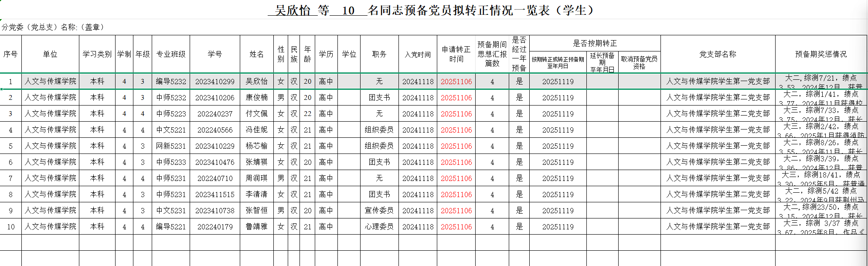Select the 预备期奖惩情况 header cell
Image resolution: width=868 pixels, height=266 pixels.
tap(820, 54)
